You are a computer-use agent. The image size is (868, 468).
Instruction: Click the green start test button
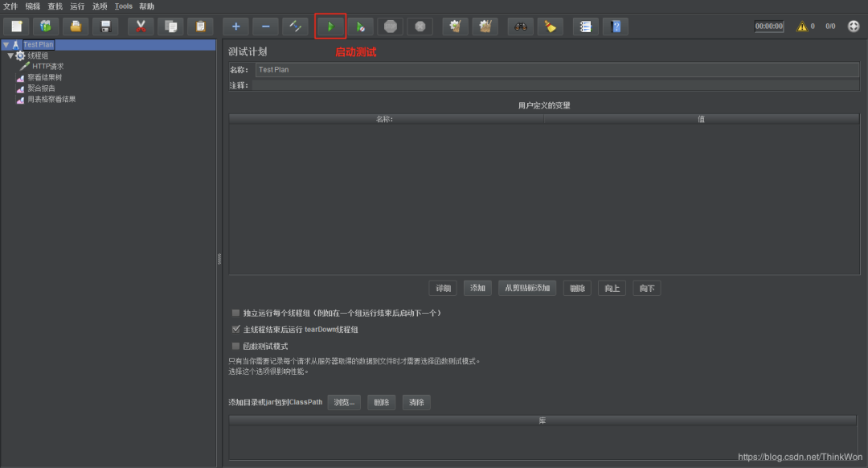330,27
